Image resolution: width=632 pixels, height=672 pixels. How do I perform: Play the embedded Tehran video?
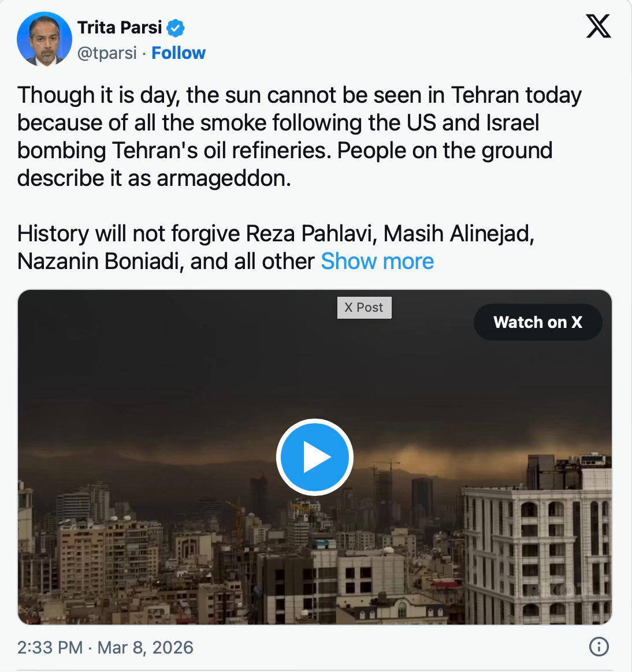(x=315, y=457)
